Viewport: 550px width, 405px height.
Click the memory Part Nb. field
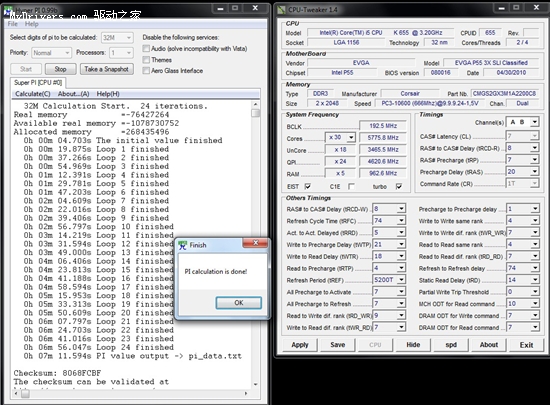(504, 94)
